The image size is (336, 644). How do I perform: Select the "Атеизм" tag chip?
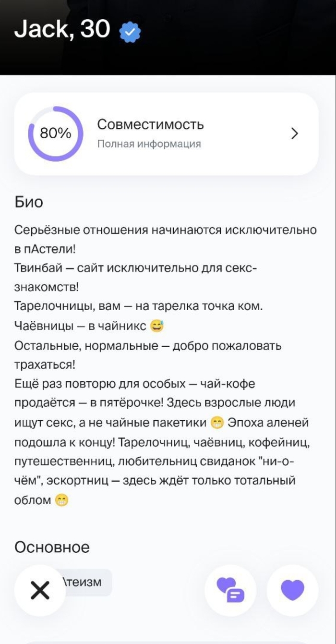coord(84,582)
